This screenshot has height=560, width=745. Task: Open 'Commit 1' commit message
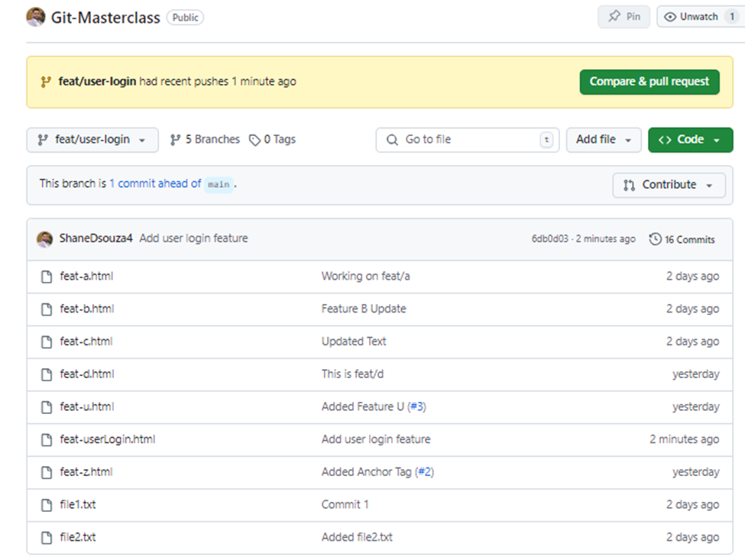[x=345, y=504]
